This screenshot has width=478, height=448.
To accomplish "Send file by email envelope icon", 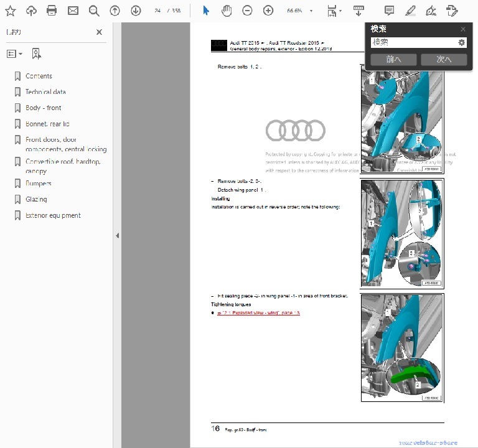I will pyautogui.click(x=73, y=11).
